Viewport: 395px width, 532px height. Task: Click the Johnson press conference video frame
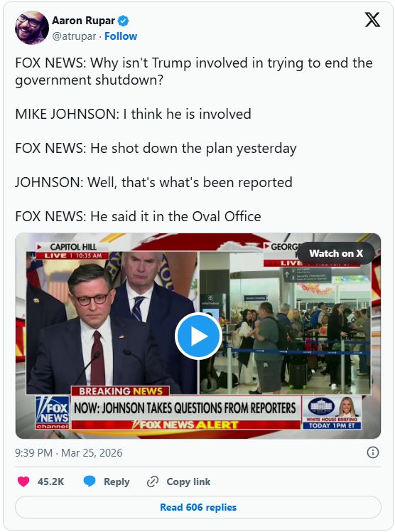coord(112,322)
